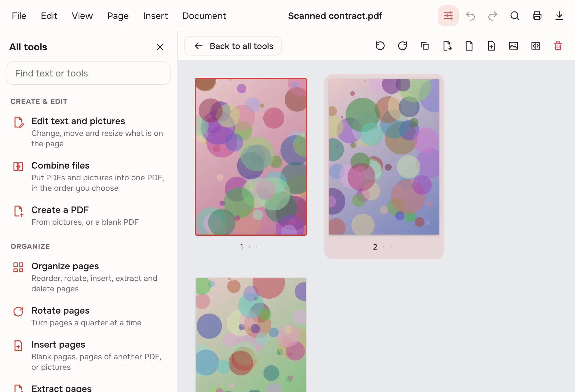Rotate pages clockwise icon in toolbar

[x=402, y=46]
